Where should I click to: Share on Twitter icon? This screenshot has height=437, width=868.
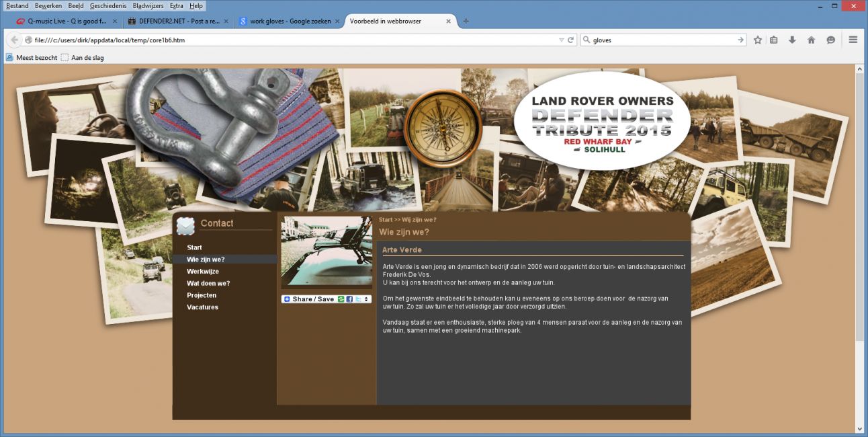click(358, 299)
